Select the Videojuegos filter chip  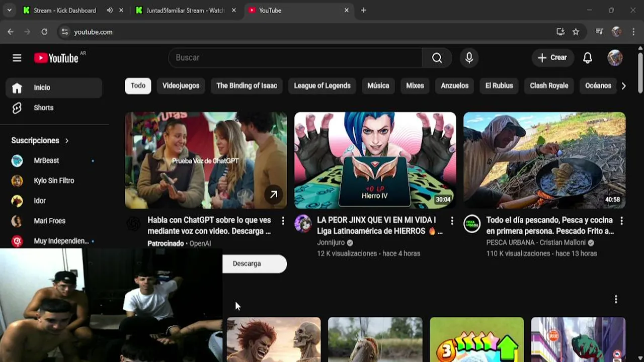181,85
